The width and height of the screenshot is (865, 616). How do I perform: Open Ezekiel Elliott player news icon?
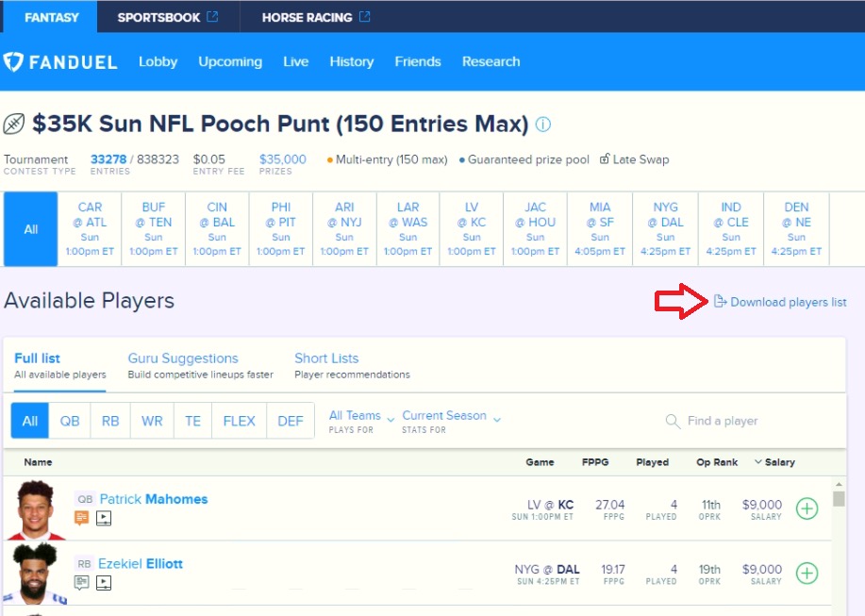82,582
